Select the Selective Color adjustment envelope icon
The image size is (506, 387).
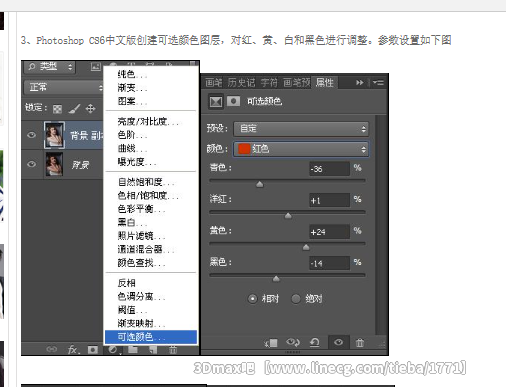(216, 101)
